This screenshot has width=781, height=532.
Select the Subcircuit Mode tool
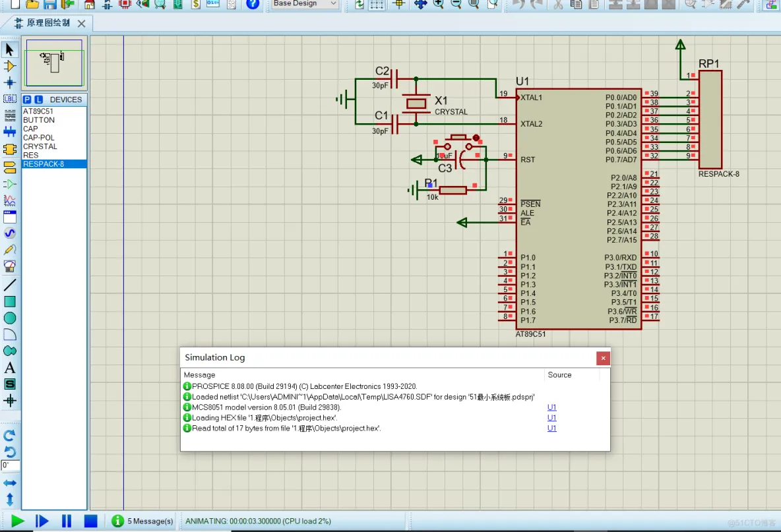pyautogui.click(x=9, y=149)
